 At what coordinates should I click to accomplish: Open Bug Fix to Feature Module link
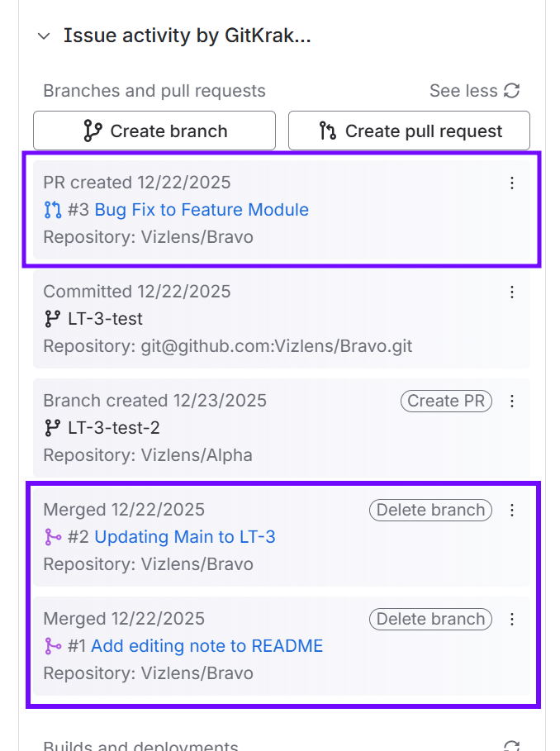(202, 210)
